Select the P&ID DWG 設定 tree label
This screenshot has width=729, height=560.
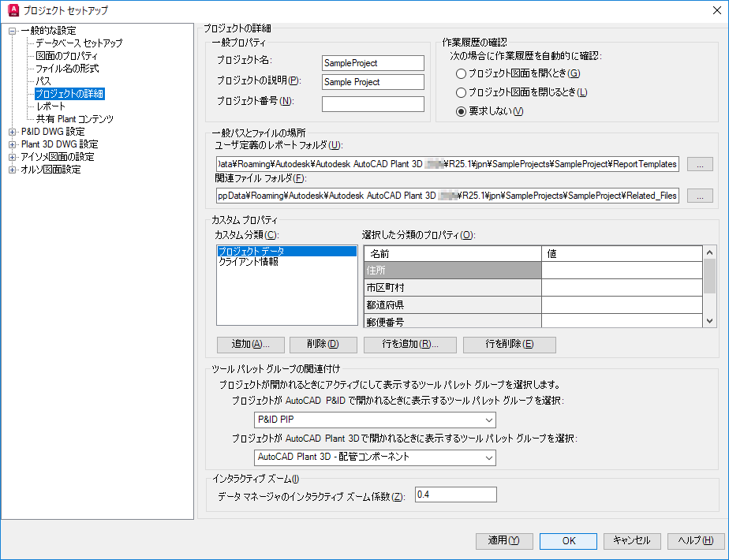point(53,132)
